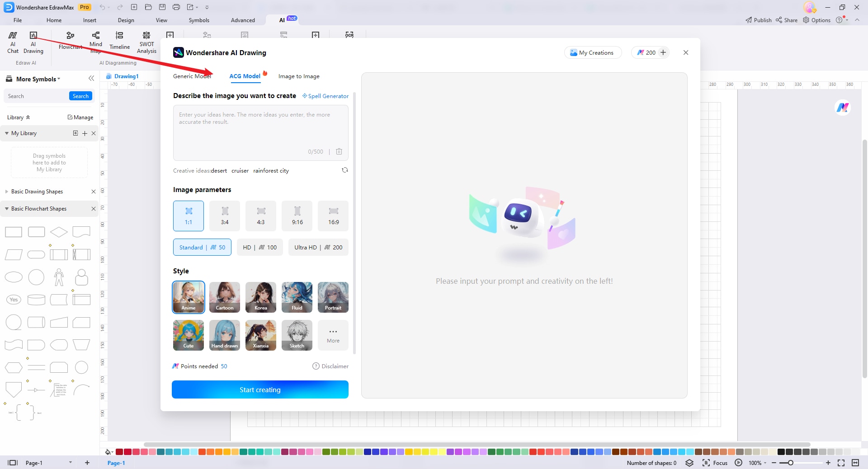Open My Creations gallery
Viewport: 868px width, 469px height.
(593, 52)
